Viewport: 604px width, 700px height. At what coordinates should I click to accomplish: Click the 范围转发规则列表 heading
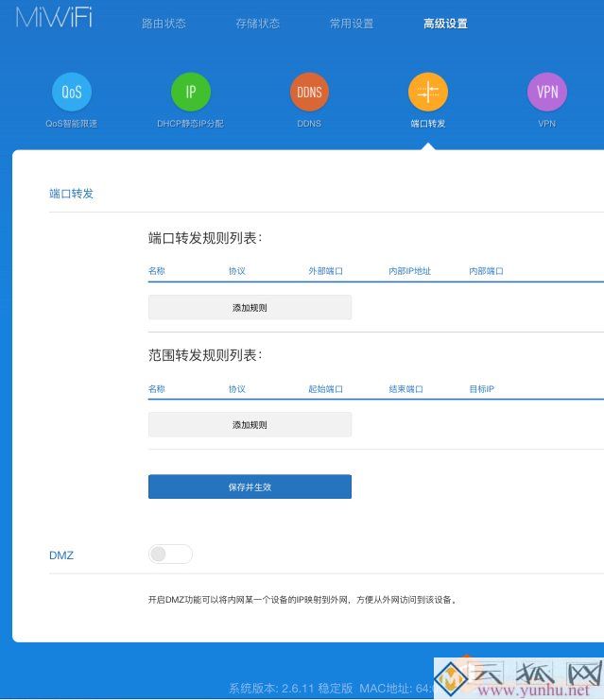point(205,355)
